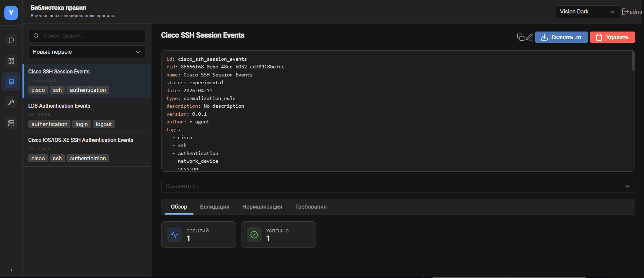
Task: Open the wrench tools sidebar icon
Action: pyautogui.click(x=11, y=103)
